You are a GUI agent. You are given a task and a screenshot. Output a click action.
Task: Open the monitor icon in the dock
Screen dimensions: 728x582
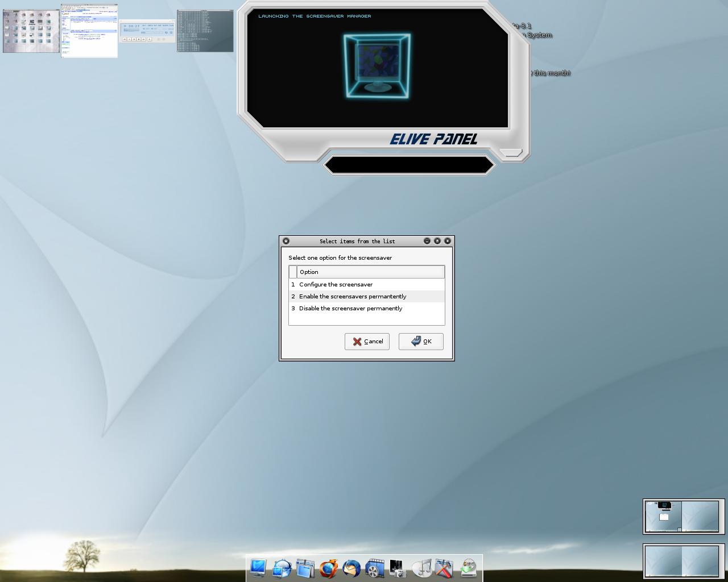tap(258, 568)
